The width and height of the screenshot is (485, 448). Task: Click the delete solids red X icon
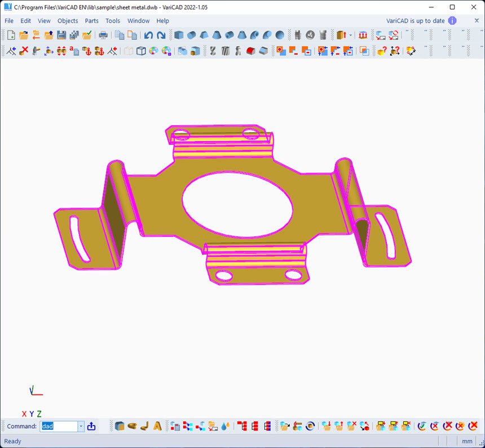click(24, 51)
